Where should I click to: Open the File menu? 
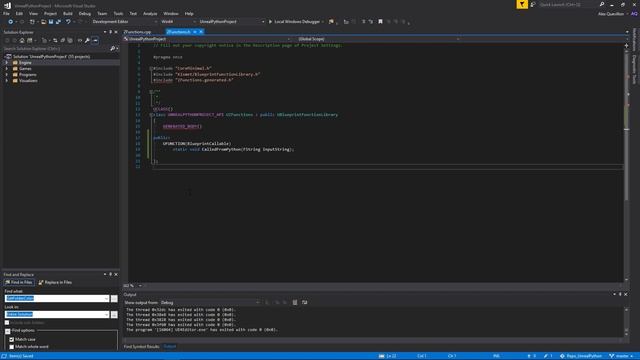(x=6, y=13)
